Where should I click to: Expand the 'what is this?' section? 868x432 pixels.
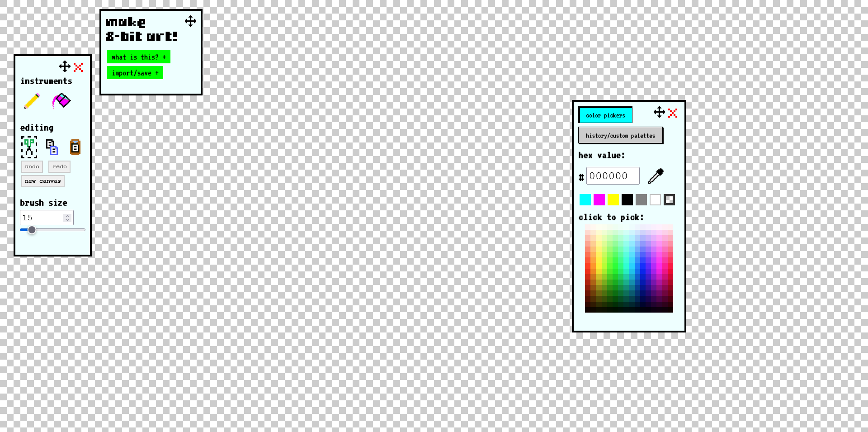point(139,57)
